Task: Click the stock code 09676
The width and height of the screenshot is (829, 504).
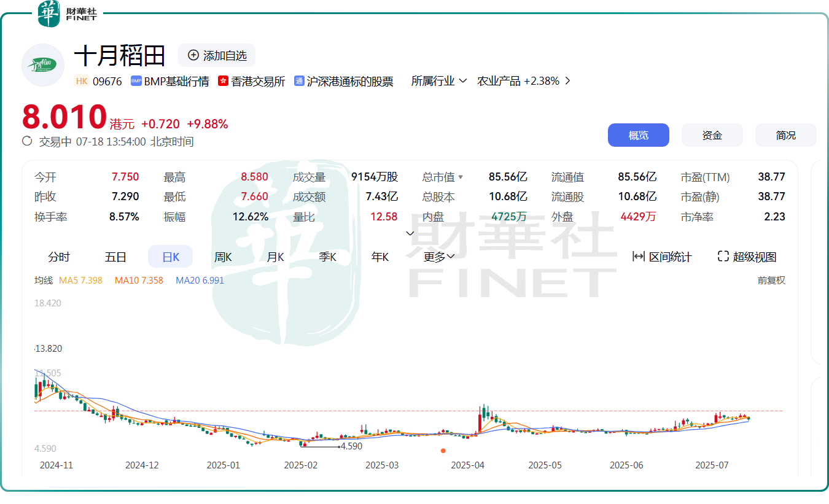Action: [107, 81]
